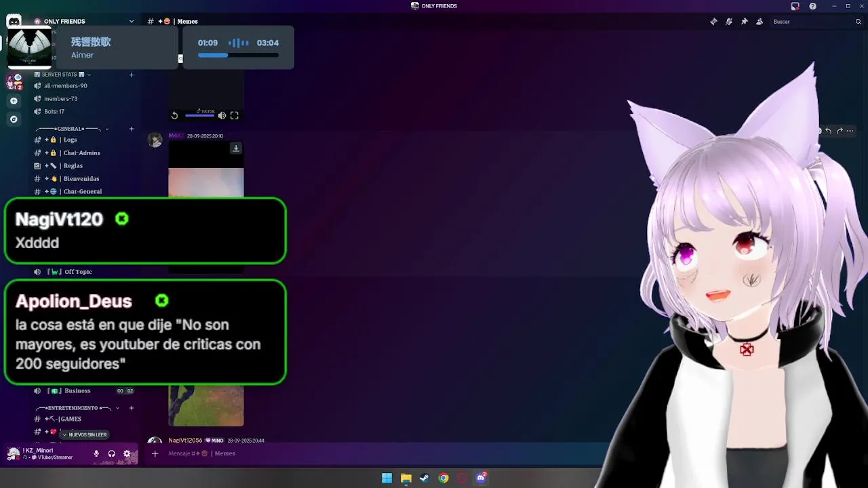
Task: Open the Bienvenidas channel
Action: [x=85, y=178]
